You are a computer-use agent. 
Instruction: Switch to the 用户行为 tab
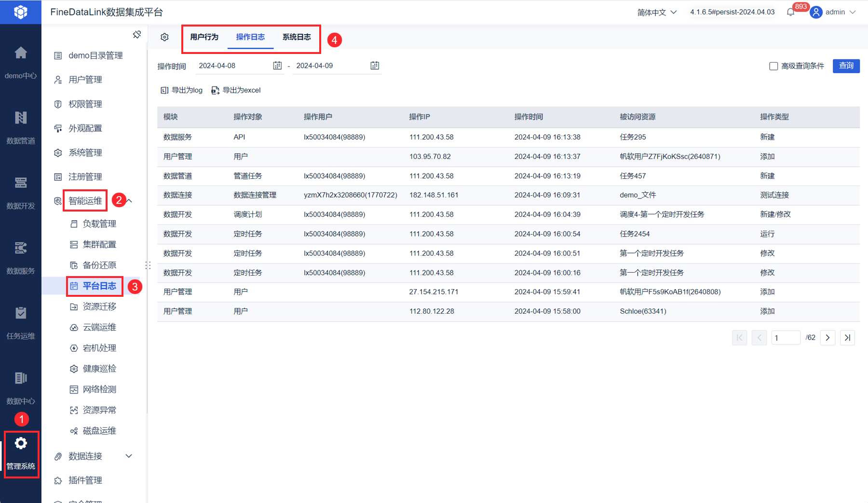click(204, 37)
